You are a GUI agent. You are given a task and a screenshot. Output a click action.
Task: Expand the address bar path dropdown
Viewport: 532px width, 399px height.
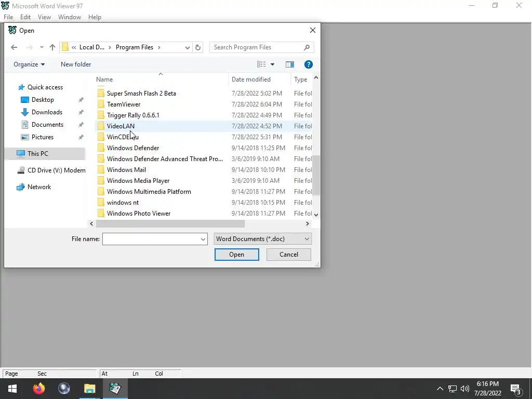point(187,47)
